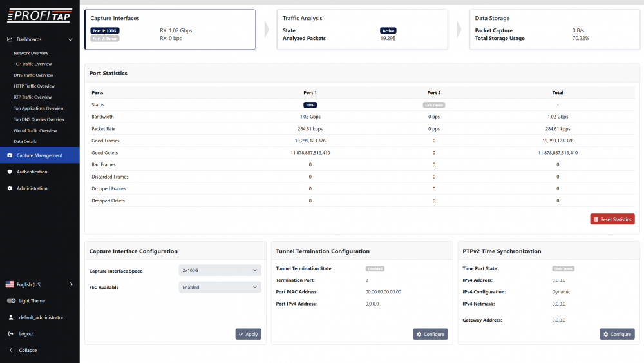Open DNS Traffic Overview dashboard
Image resolution: width=644 pixels, height=363 pixels.
(x=33, y=75)
